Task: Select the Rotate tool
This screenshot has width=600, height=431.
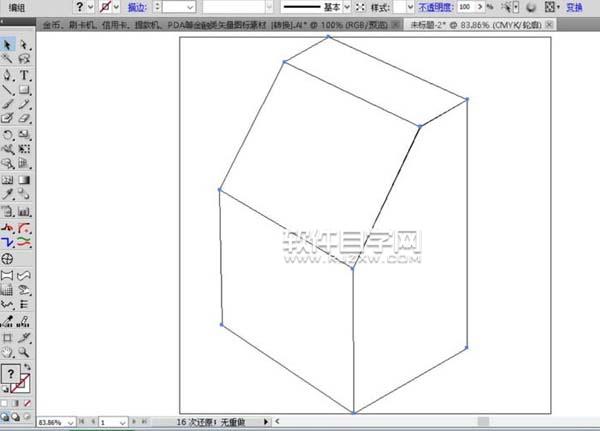Action: click(7, 135)
